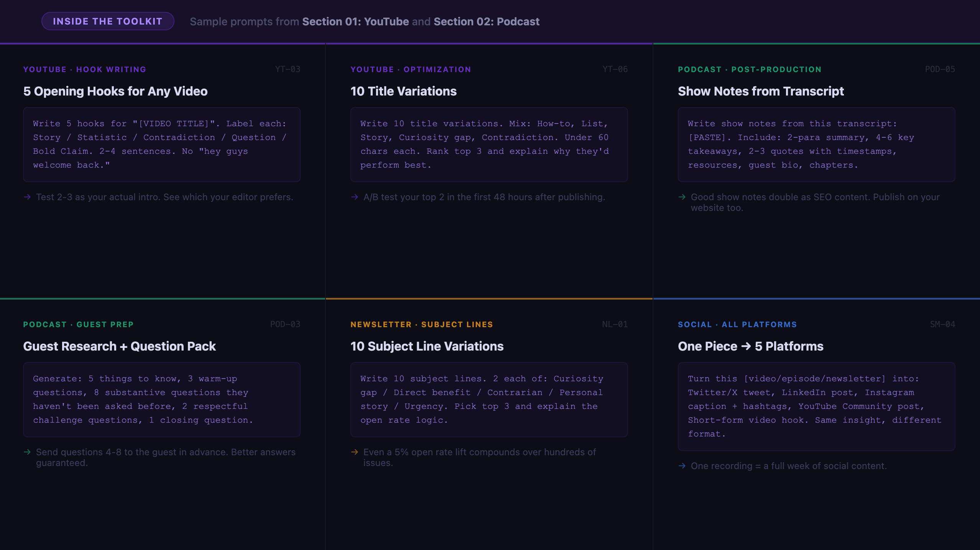Open the YOUTUBE · HOOK WRITING category label
Image resolution: width=980 pixels, height=550 pixels.
tap(84, 69)
